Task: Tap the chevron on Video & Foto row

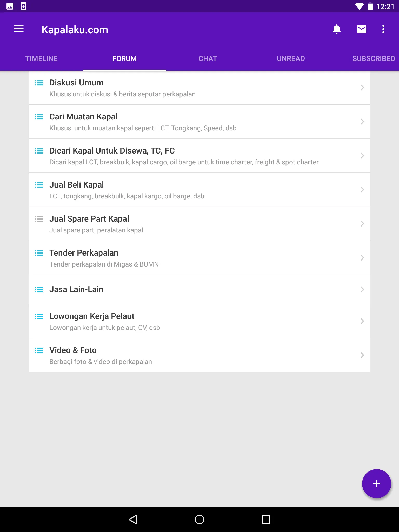Action: click(x=362, y=355)
